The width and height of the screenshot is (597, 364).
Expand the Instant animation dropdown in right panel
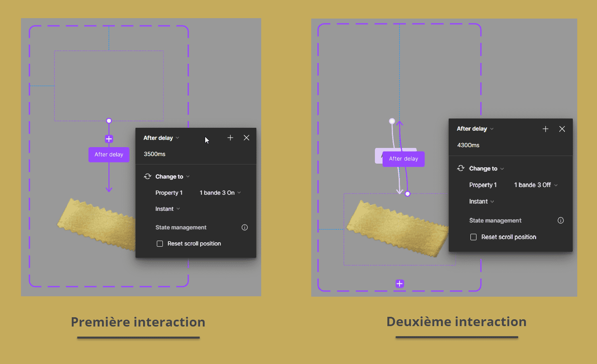pos(481,202)
